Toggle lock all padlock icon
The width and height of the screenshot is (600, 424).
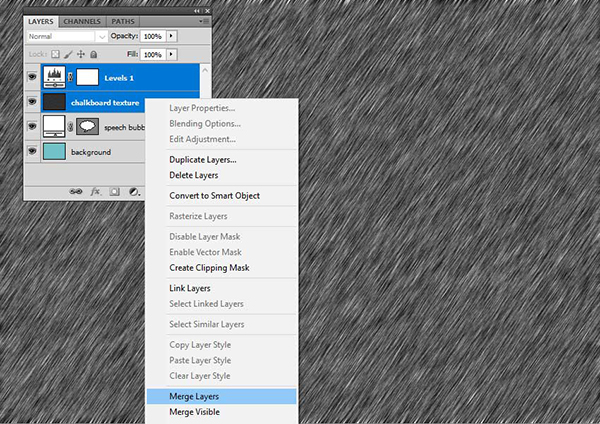coord(94,54)
